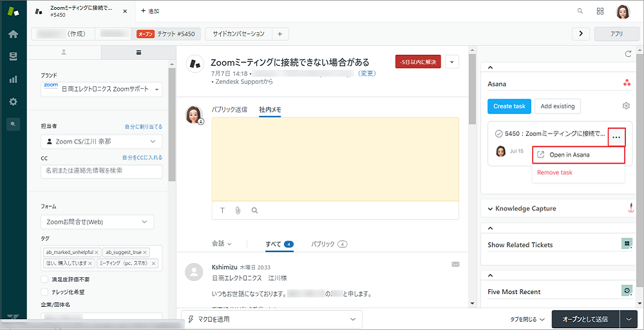Switch to 社内メモ tab

click(x=270, y=110)
